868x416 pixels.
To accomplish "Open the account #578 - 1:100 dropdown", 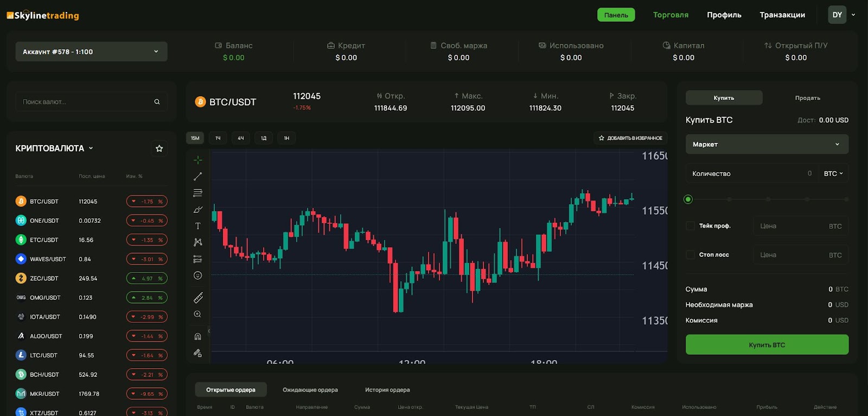I will 91,52.
